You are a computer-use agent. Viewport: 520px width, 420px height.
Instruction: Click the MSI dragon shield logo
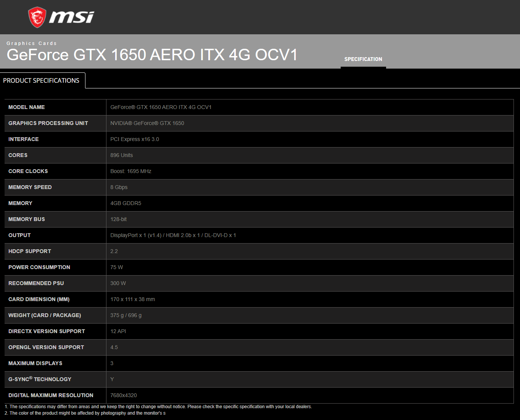37,17
